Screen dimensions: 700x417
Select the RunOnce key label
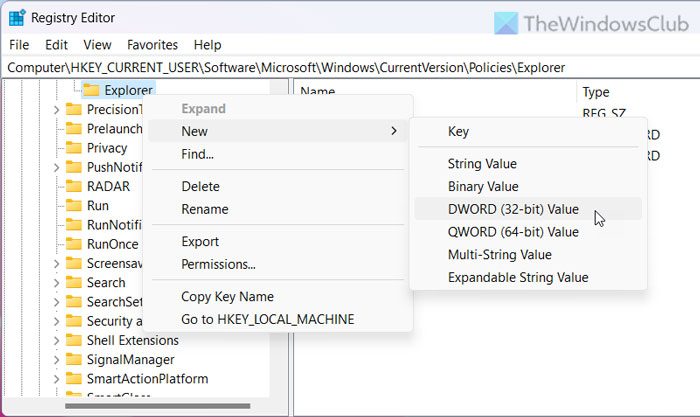112,244
